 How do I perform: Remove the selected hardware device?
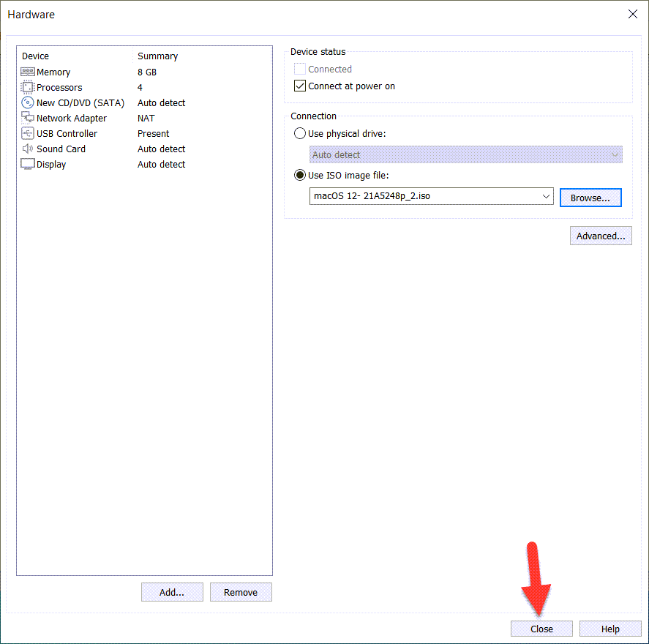[x=241, y=592]
